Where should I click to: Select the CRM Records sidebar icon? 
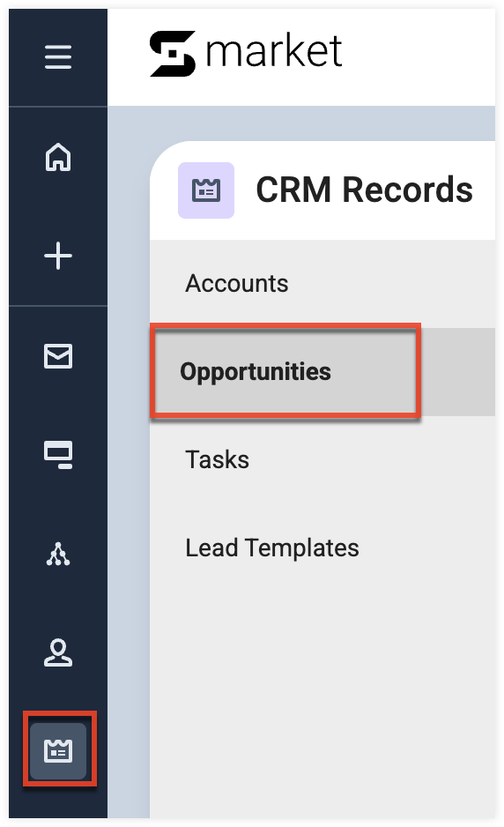point(58,750)
